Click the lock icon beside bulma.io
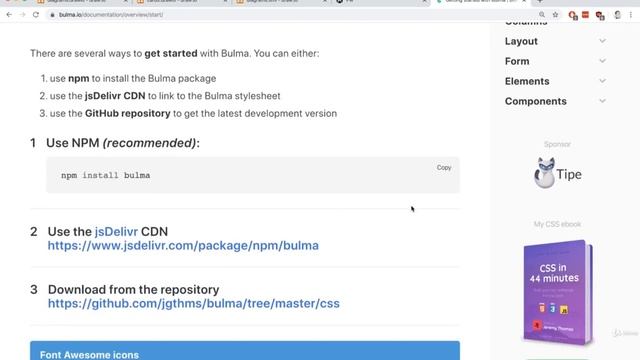This screenshot has width=640, height=360. 52,15
